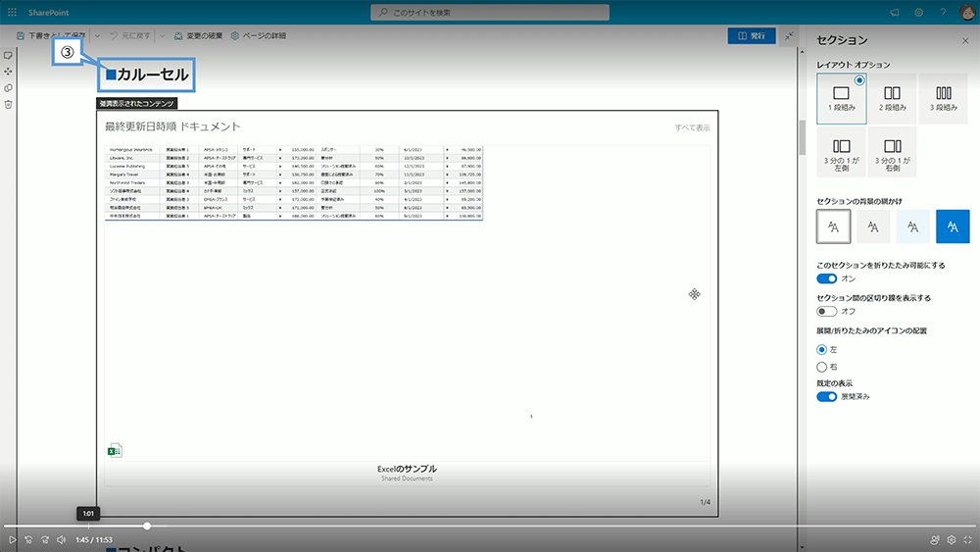This screenshot has width=980, height=552.
Task: Click the search field このサイトを検索
Action: point(490,12)
